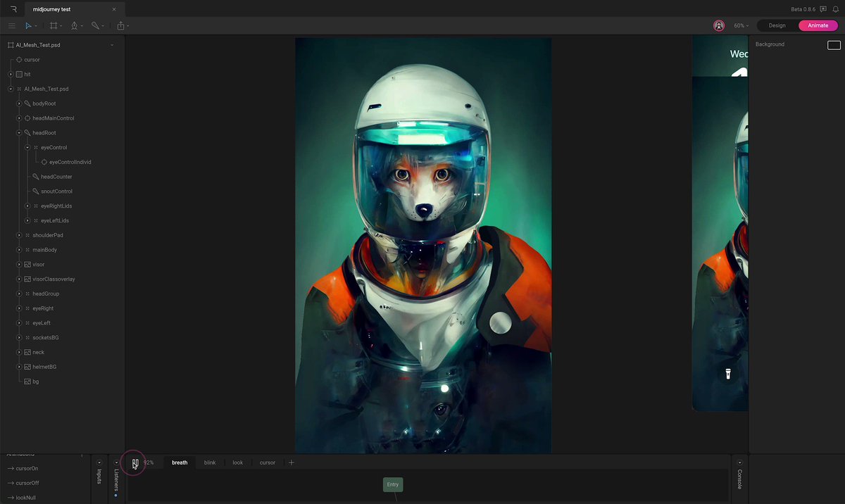Expand the eyeRightLids group
The width and height of the screenshot is (845, 504).
pyautogui.click(x=27, y=206)
